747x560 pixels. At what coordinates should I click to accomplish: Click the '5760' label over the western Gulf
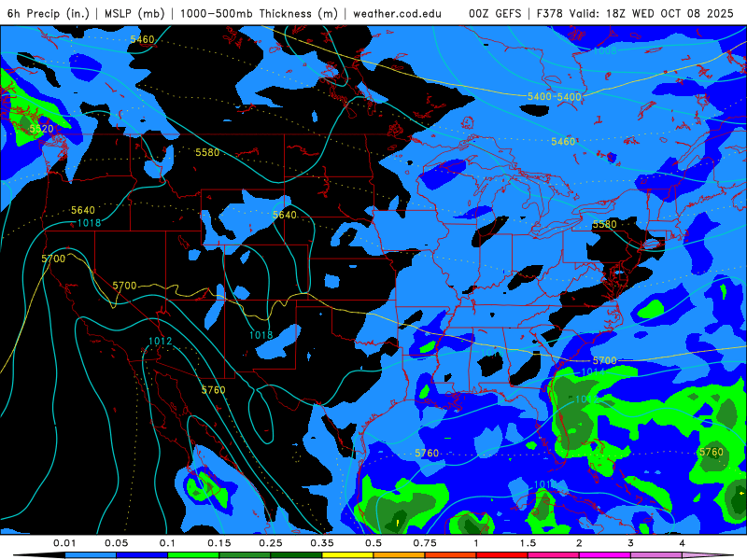pos(427,453)
